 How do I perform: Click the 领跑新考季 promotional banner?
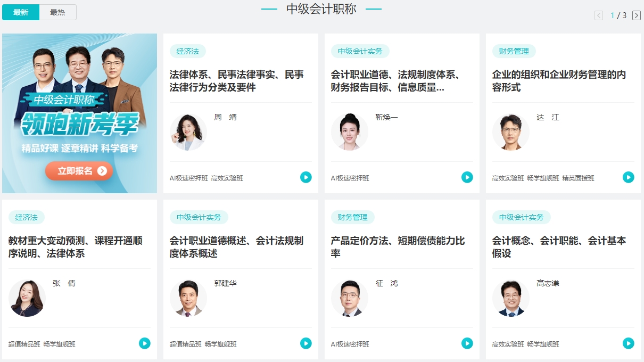pyautogui.click(x=79, y=113)
